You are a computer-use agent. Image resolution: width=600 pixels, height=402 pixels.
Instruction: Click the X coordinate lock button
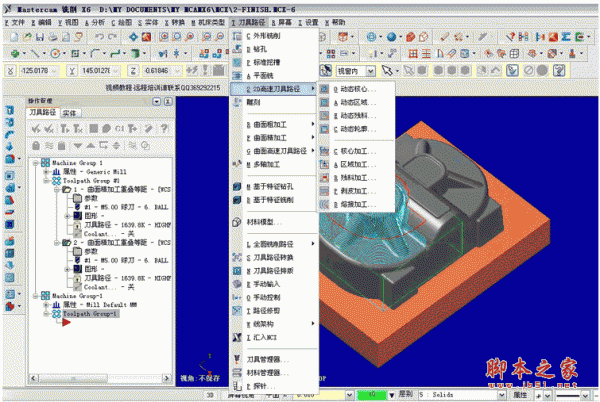pos(10,71)
